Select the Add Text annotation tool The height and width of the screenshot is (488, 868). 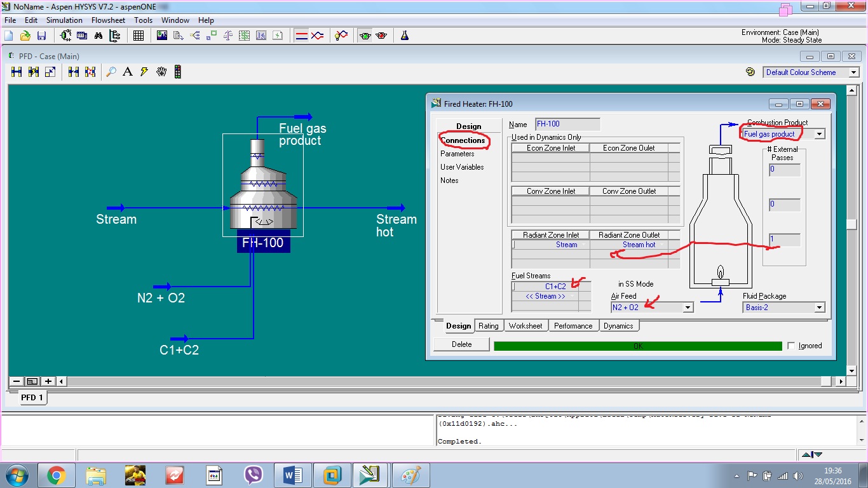[x=128, y=71]
